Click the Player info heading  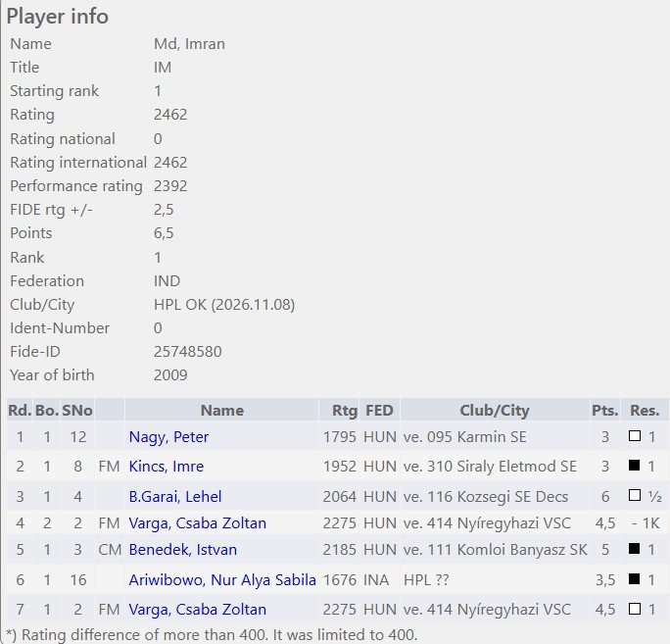coord(58,17)
